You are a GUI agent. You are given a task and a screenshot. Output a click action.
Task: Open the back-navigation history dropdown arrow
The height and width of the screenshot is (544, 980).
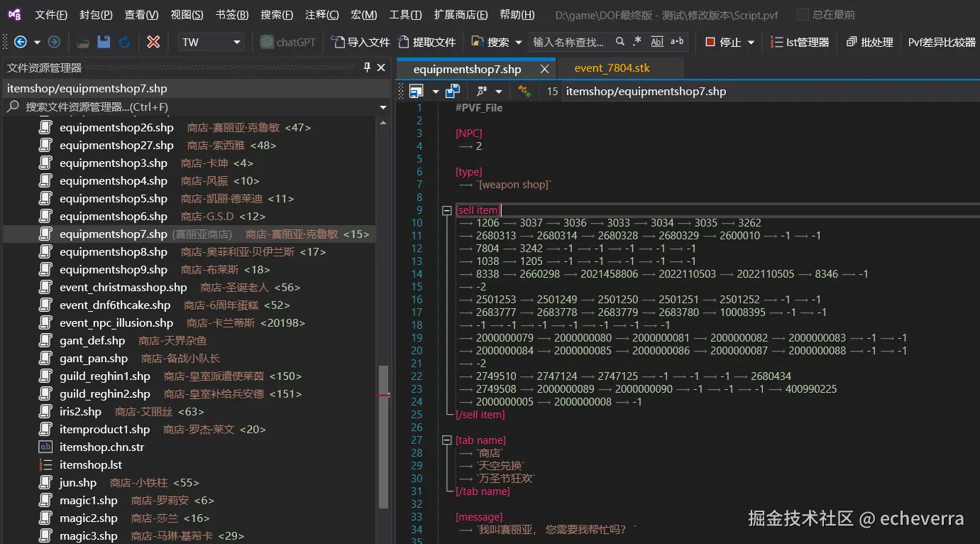pyautogui.click(x=37, y=42)
